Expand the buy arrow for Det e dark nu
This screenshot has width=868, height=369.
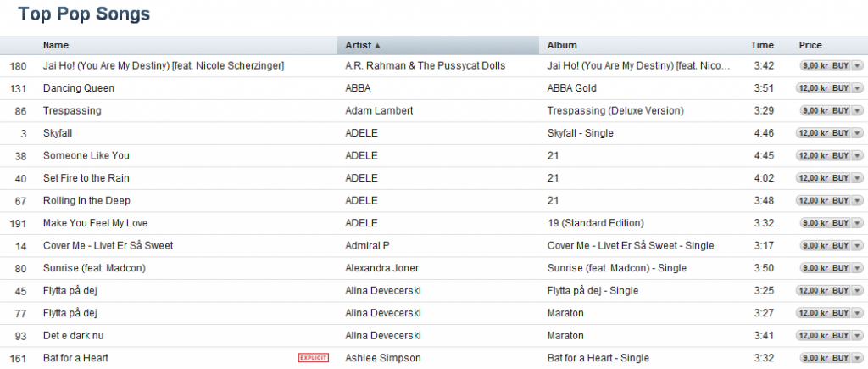coord(858,336)
